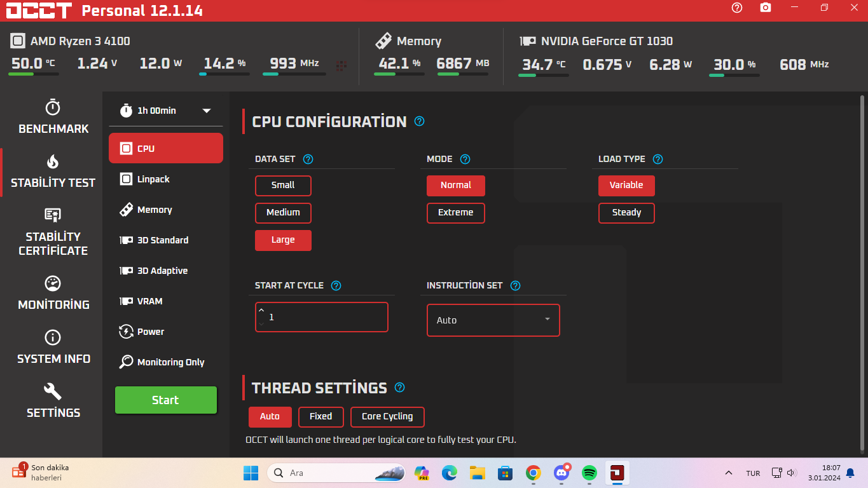868x488 pixels.
Task: Open help for Instruction Set
Action: [x=516, y=286]
